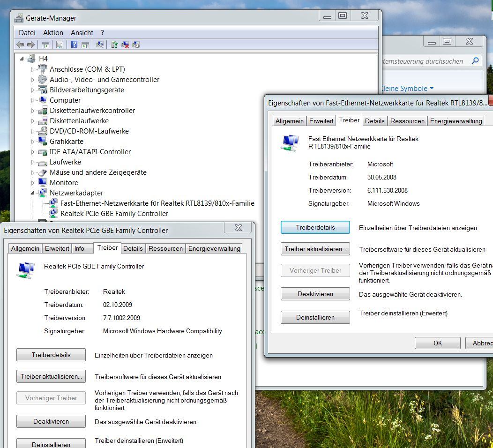Open the Kleine Symbole view dropdown
This screenshot has width=493, height=448.
(x=407, y=89)
